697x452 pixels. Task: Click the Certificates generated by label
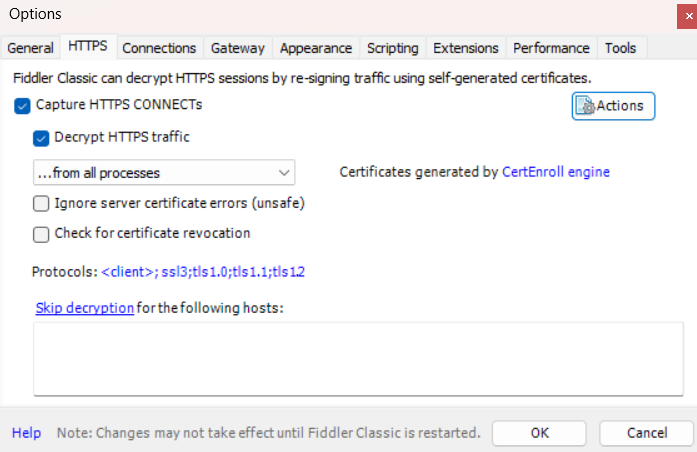tap(419, 172)
